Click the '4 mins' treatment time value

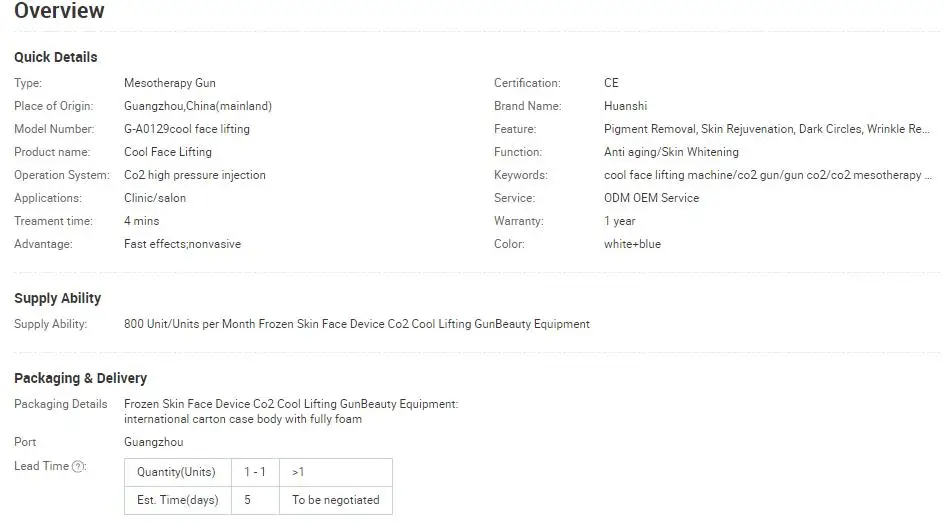pyautogui.click(x=142, y=221)
